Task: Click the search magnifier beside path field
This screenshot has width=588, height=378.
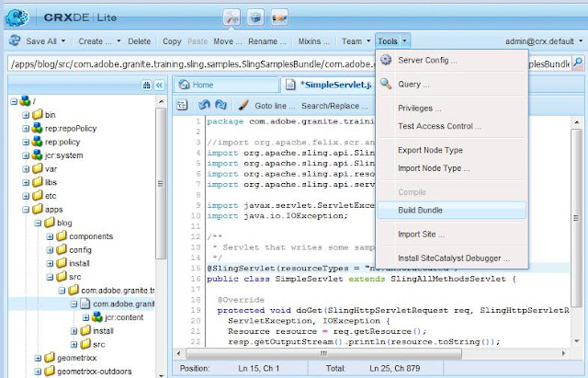Action: [x=578, y=63]
